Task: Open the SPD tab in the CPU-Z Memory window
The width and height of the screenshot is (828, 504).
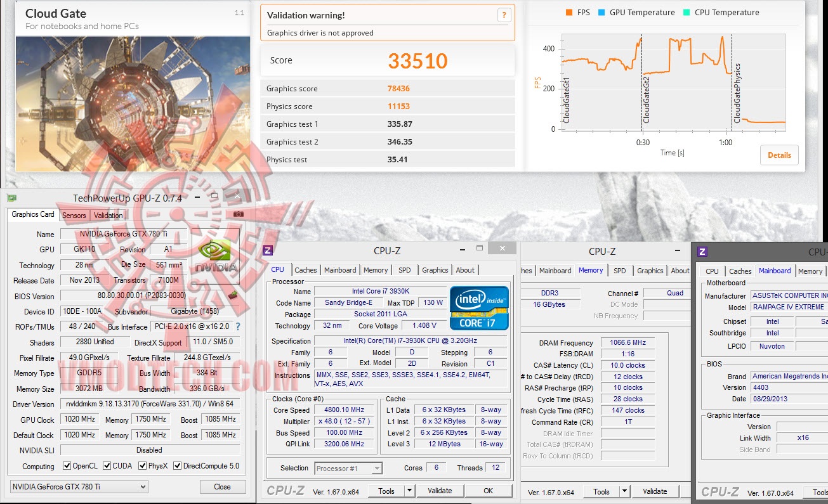Action: pos(620,271)
